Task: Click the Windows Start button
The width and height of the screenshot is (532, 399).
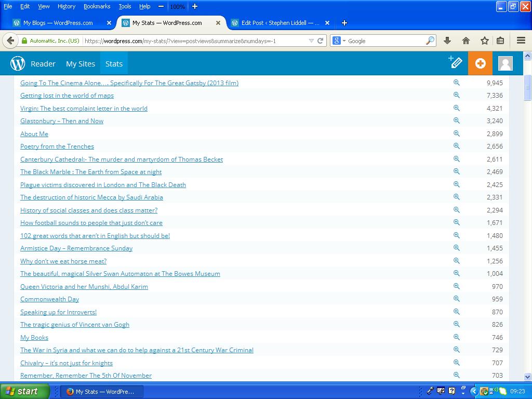Action: coord(24,391)
